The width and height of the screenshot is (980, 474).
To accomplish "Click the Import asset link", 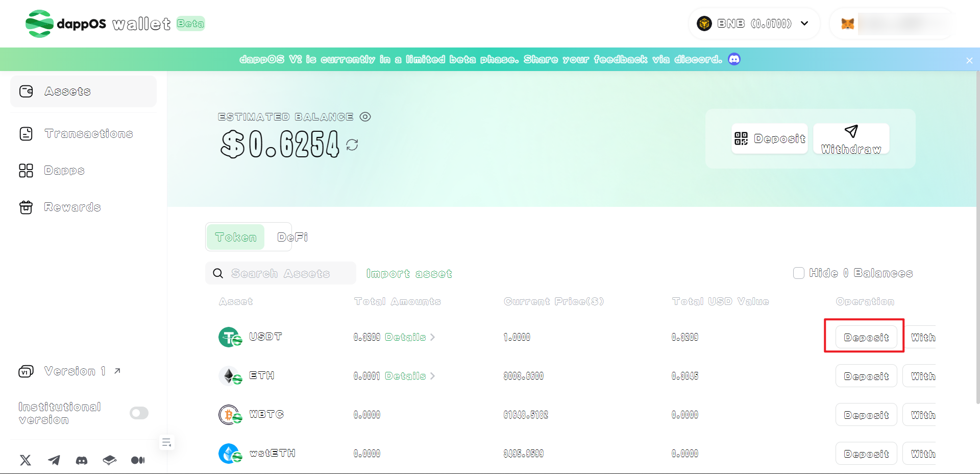I will coord(409,274).
